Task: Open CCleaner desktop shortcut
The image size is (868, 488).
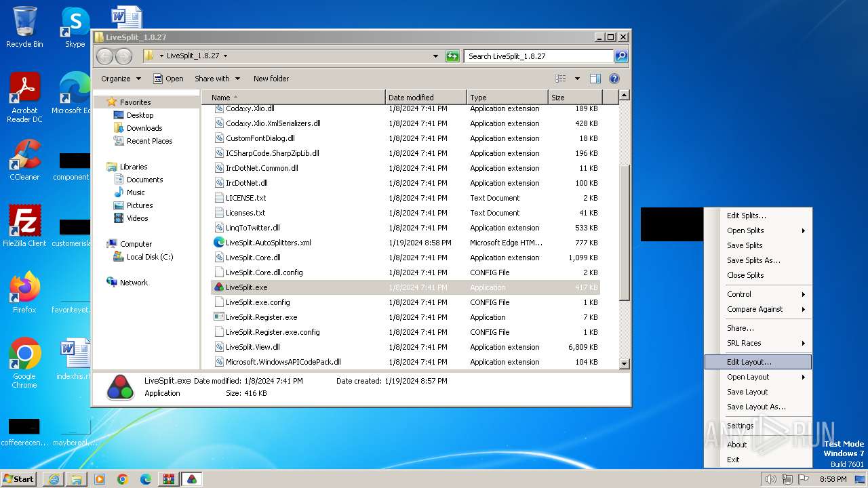Action: 24,160
